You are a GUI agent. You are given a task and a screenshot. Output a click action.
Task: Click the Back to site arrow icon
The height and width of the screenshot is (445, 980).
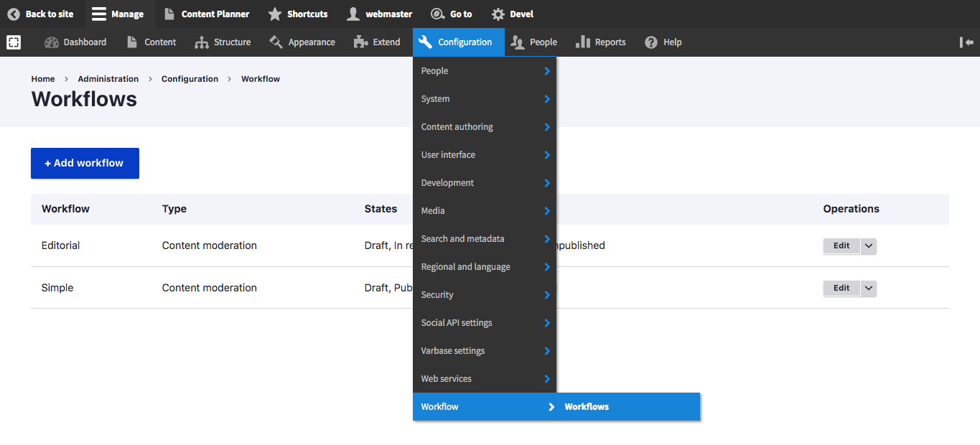click(14, 14)
